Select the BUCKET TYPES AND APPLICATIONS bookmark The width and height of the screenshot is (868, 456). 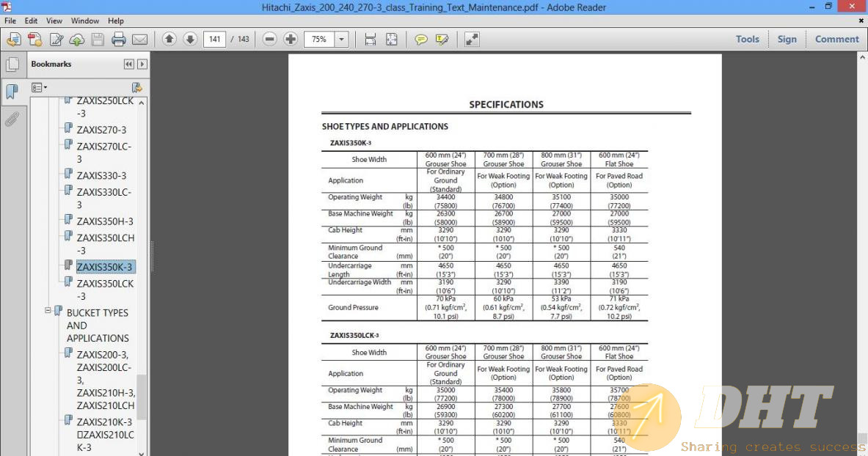pos(98,326)
